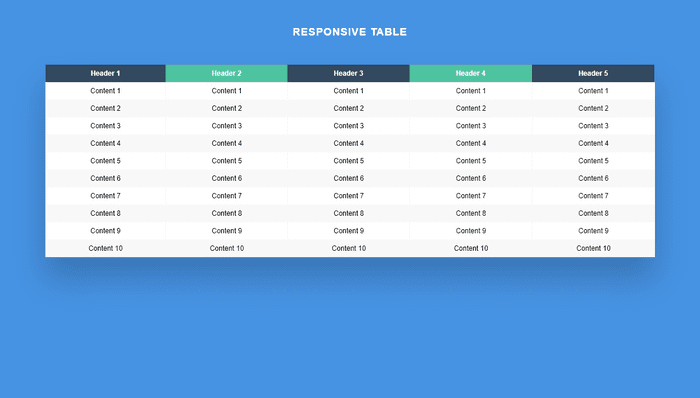This screenshot has width=700, height=398.
Task: Select the Header 3 column heading
Action: (349, 73)
